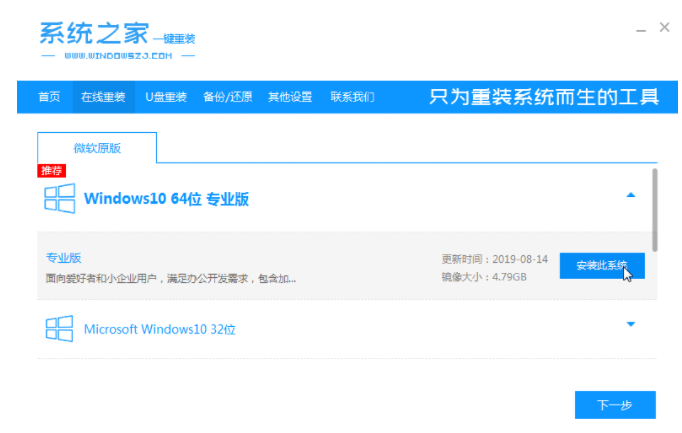Close the 系统之家 installer window
Image resolution: width=682 pixels, height=433 pixels.
click(x=665, y=28)
